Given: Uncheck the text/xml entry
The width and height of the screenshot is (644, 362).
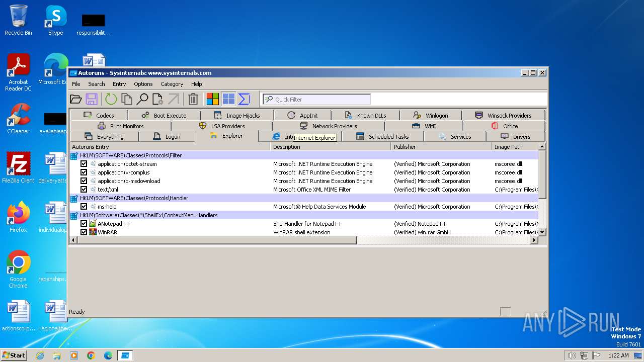Looking at the screenshot, I should pyautogui.click(x=84, y=190).
